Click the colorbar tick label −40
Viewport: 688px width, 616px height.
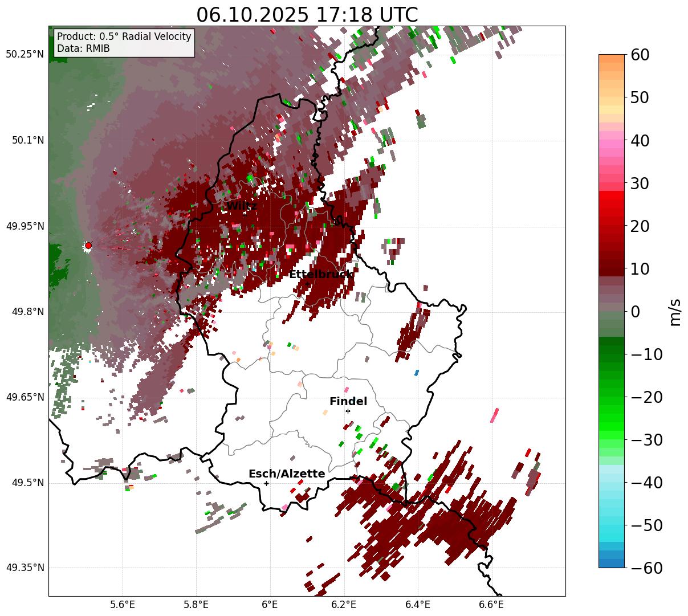coord(646,482)
